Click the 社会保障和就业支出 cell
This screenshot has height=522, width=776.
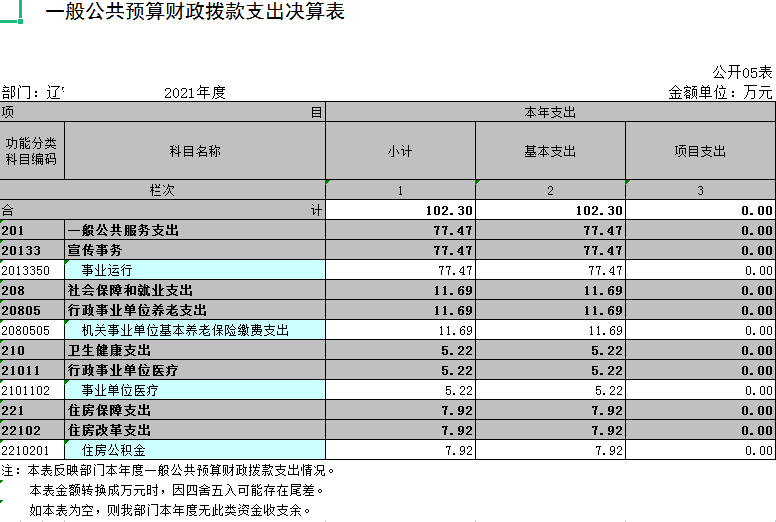(195, 290)
